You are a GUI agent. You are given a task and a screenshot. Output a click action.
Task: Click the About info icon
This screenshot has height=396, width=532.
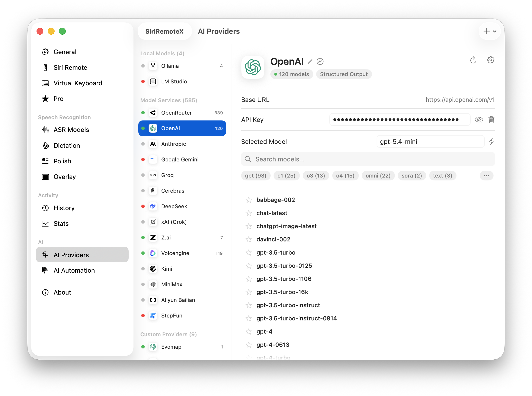[x=45, y=292]
